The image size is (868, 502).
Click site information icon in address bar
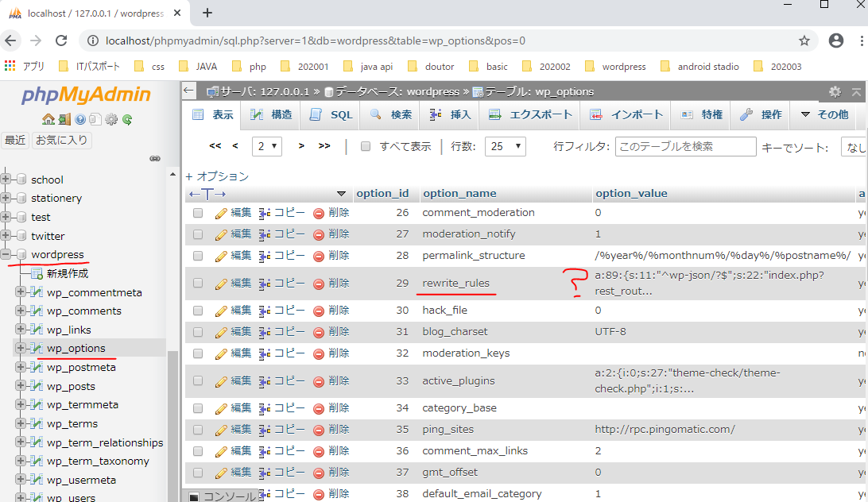[93, 41]
